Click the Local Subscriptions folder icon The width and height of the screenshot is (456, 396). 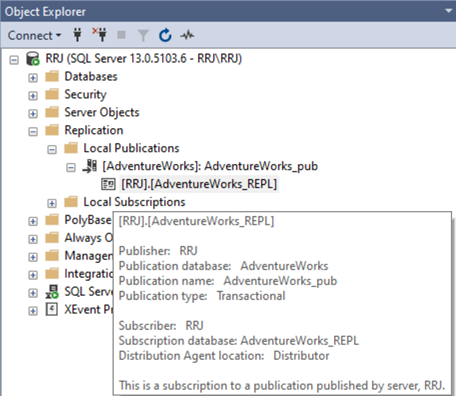click(71, 202)
